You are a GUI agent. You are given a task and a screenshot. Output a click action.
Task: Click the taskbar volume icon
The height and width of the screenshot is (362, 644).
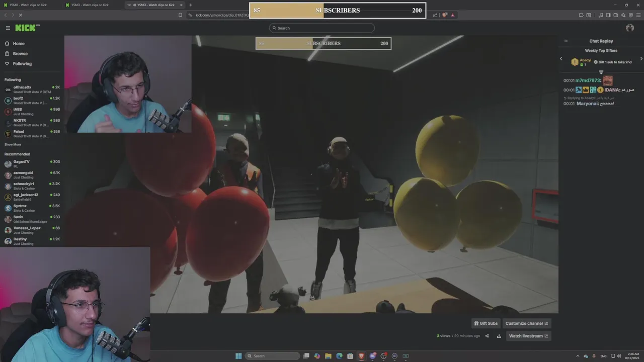click(x=618, y=356)
